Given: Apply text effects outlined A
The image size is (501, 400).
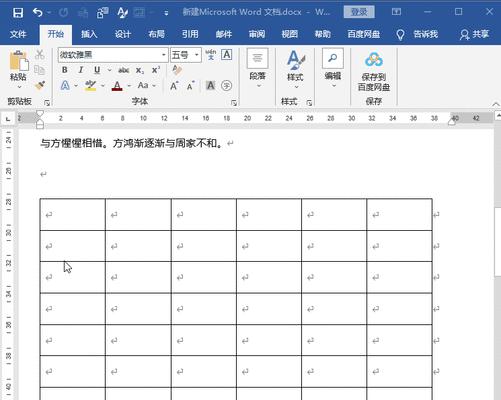Looking at the screenshot, I should (x=65, y=86).
